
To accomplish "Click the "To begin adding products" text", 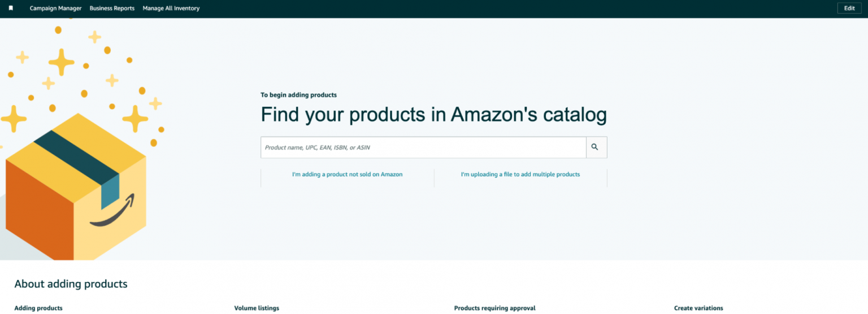I will [298, 95].
